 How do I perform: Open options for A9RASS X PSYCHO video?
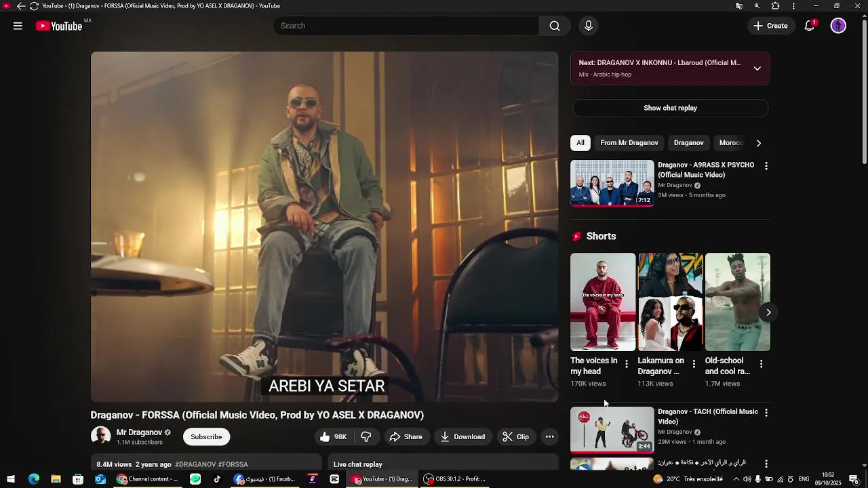point(766,166)
